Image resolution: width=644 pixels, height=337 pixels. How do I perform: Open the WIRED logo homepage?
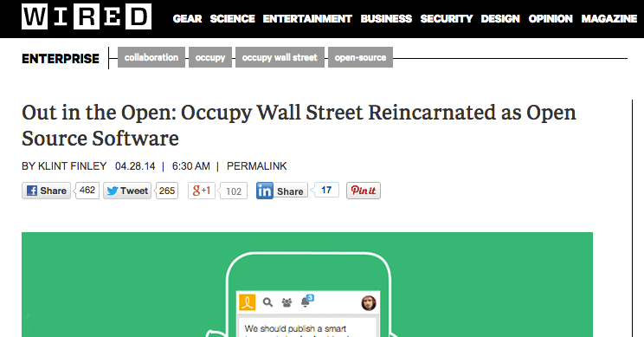87,16
